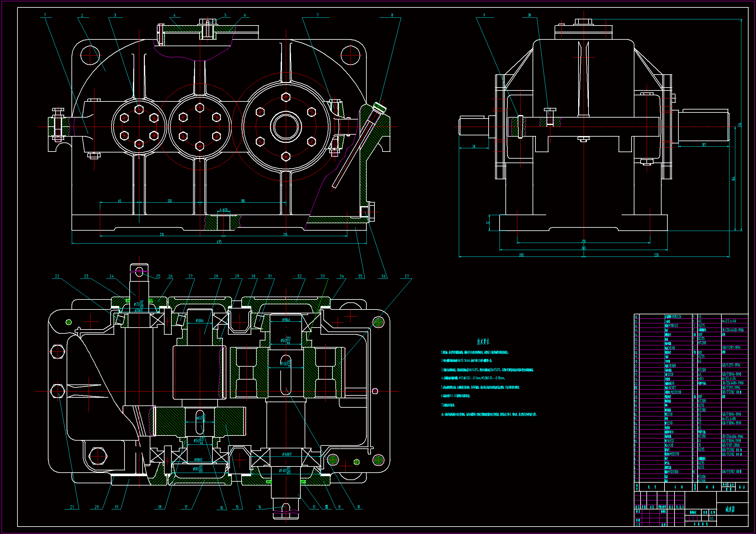This screenshot has height=534, width=756.
Task: Select the 495 overall length dimension
Action: [x=219, y=242]
